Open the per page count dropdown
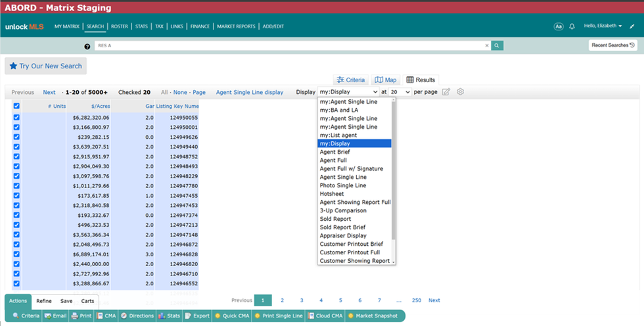This screenshot has width=644, height=326. click(400, 92)
